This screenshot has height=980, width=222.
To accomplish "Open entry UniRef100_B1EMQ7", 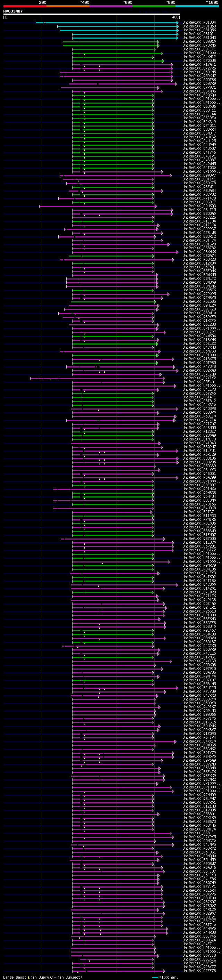I will coord(199,535).
